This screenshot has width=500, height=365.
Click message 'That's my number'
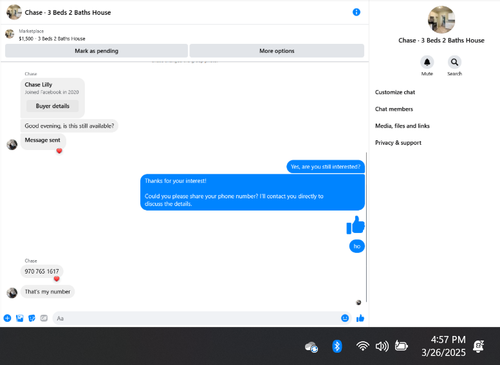pyautogui.click(x=48, y=292)
